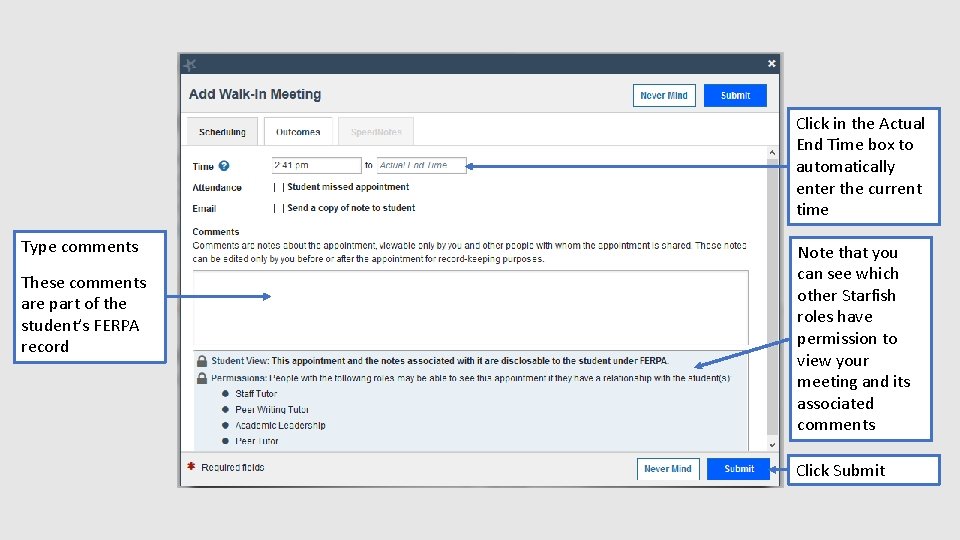Enable Send a copy of note to student
This screenshot has width=960, height=540.
tap(279, 208)
